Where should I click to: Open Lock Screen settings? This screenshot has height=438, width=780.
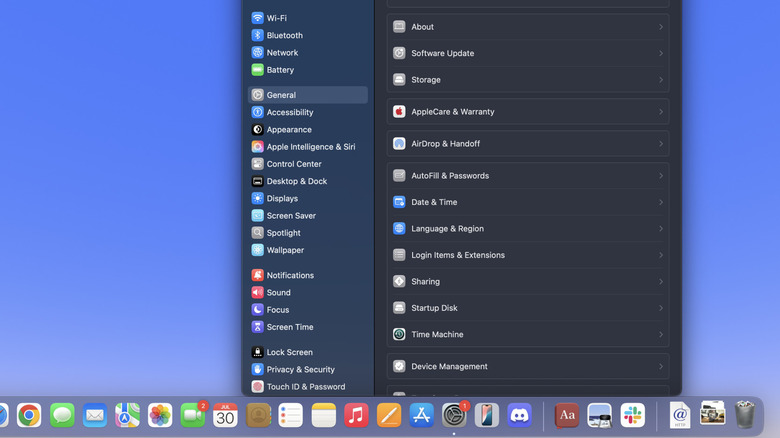pyautogui.click(x=307, y=352)
